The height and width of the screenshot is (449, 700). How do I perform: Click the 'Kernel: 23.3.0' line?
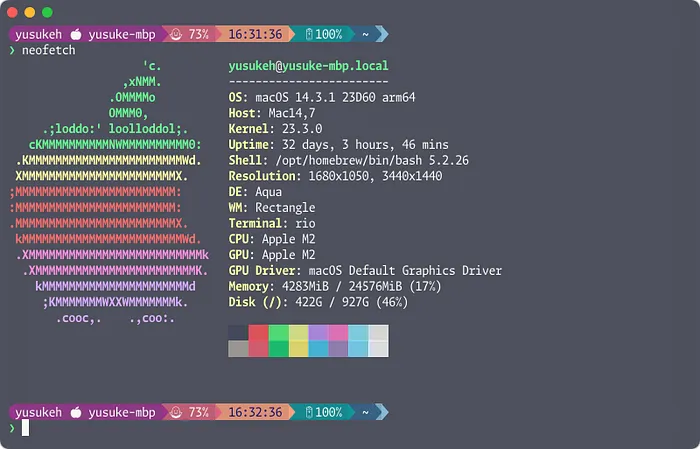click(x=275, y=129)
